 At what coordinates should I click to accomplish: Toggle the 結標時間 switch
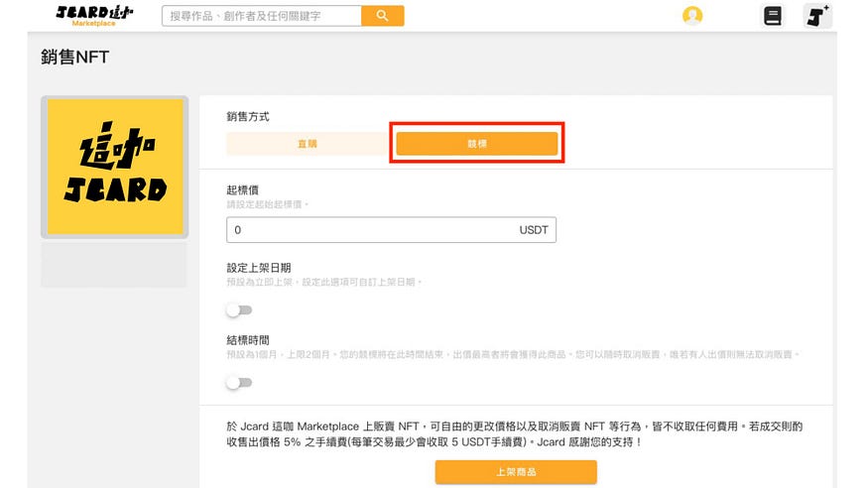(239, 382)
